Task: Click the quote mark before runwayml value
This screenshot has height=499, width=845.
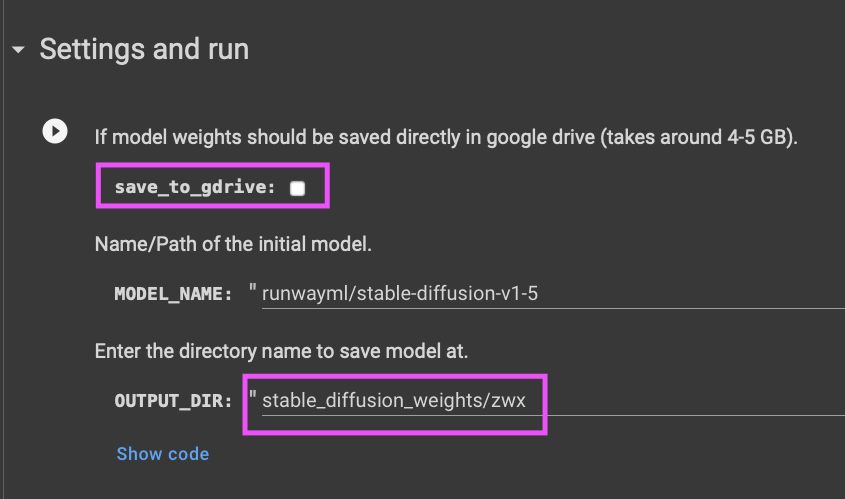Action: [x=253, y=289]
